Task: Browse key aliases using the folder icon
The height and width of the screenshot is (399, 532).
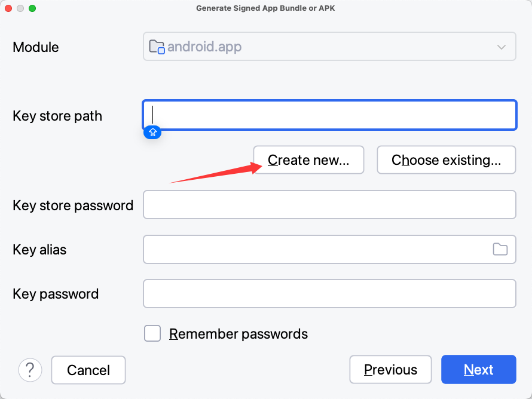Action: coord(500,249)
